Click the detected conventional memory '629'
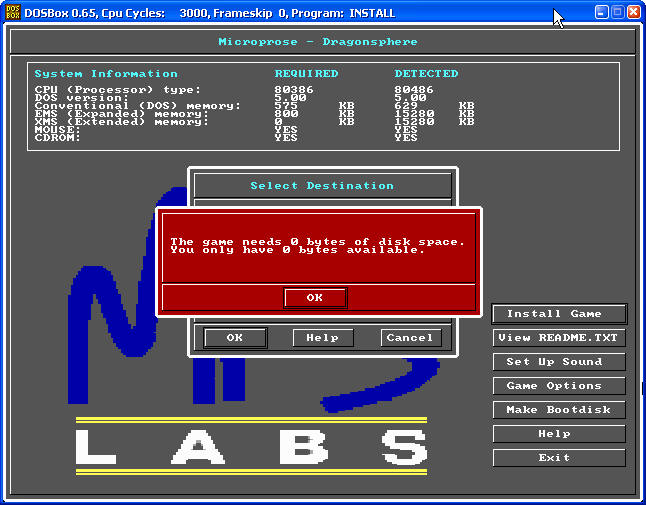The height and width of the screenshot is (505, 646). (x=406, y=105)
